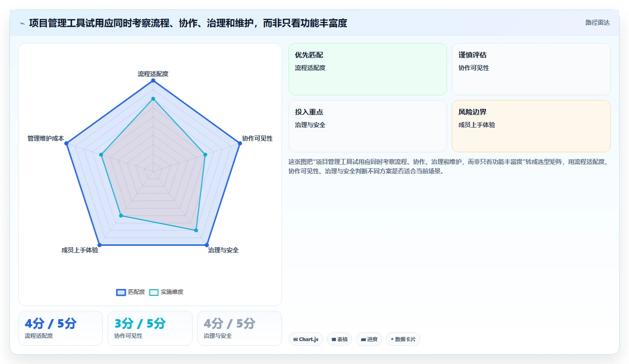The width and height of the screenshot is (629, 364).
Task: Click the 实施难度 data point on 管理维护成本 axis
Action: coord(101,155)
